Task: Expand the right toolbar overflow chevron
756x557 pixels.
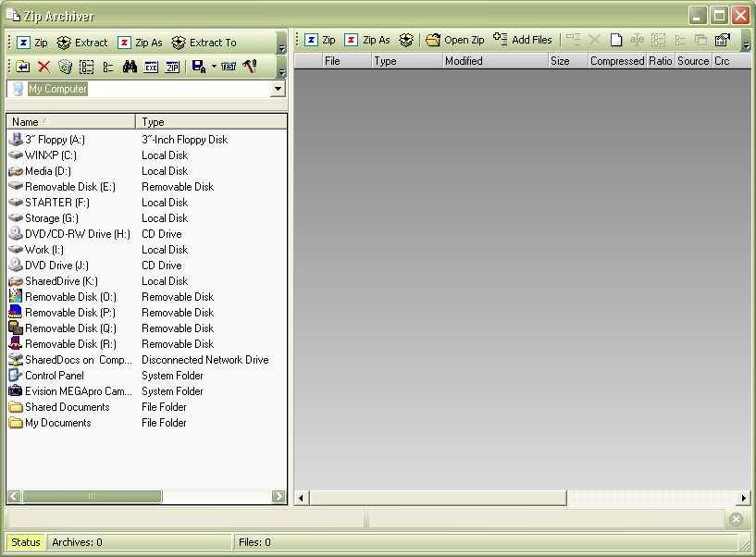Action: pyautogui.click(x=747, y=43)
